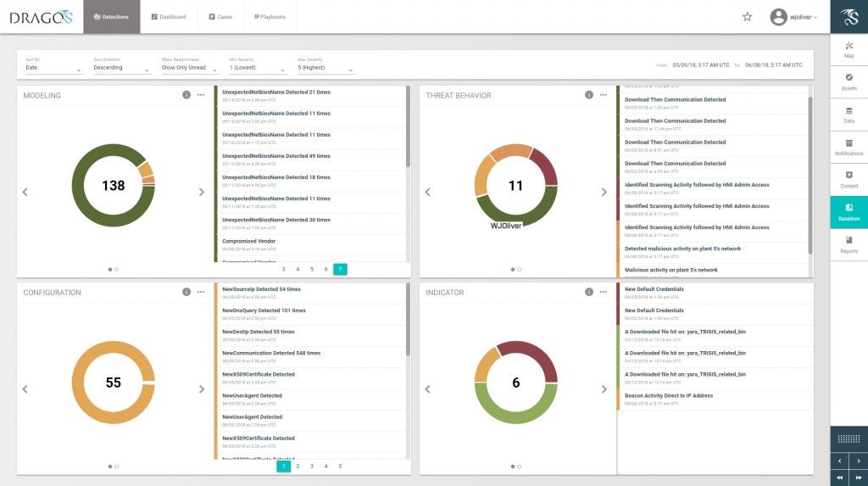The width and height of the screenshot is (868, 486).
Task: Open the Show Only Unread dropdown
Action: (x=189, y=68)
